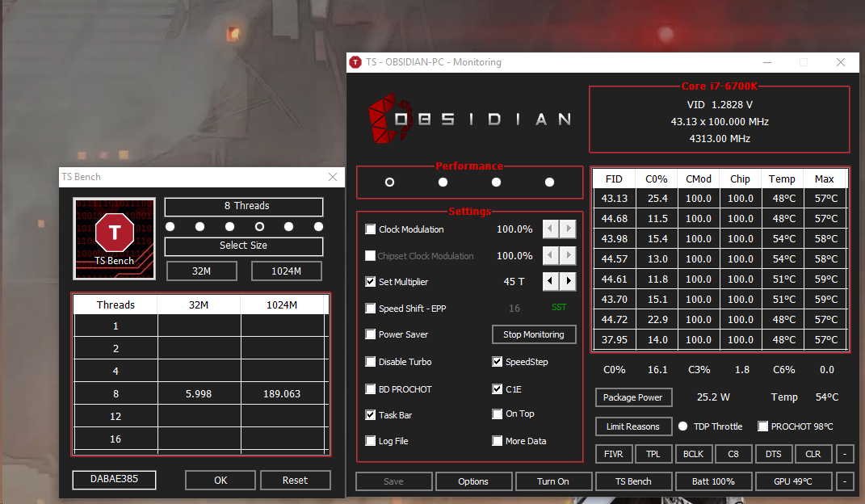Image resolution: width=865 pixels, height=504 pixels.
Task: Uncheck the Set Multiplier checkbox
Action: coord(370,282)
